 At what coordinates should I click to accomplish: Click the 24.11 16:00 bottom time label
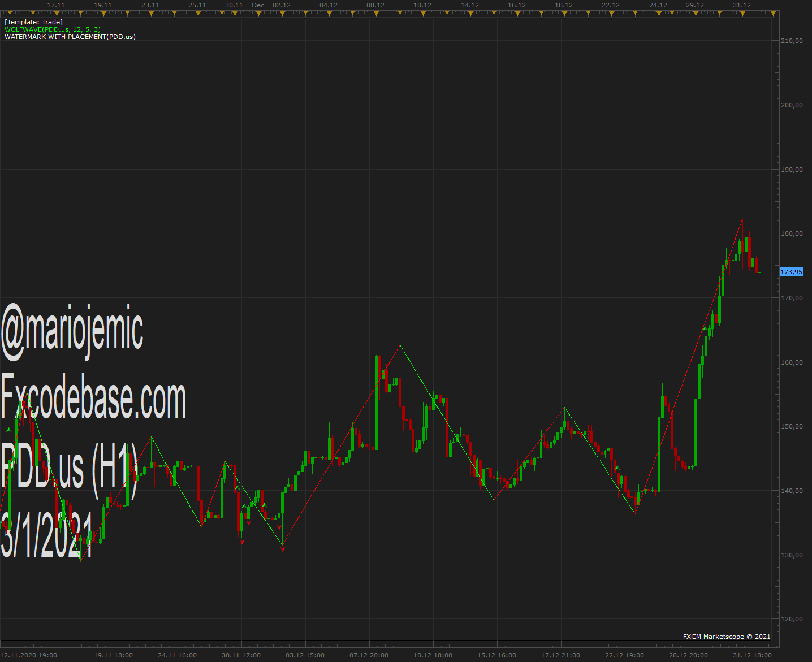178,655
